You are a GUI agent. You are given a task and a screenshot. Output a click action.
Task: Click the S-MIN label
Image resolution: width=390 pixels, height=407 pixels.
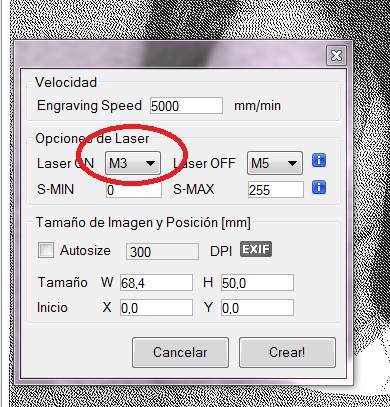[55, 189]
